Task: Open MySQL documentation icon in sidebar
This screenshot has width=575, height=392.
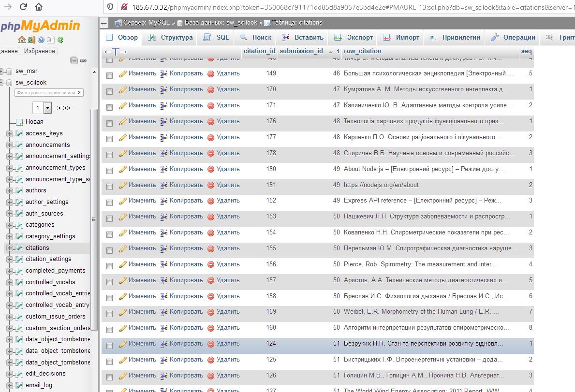Action: [x=51, y=39]
